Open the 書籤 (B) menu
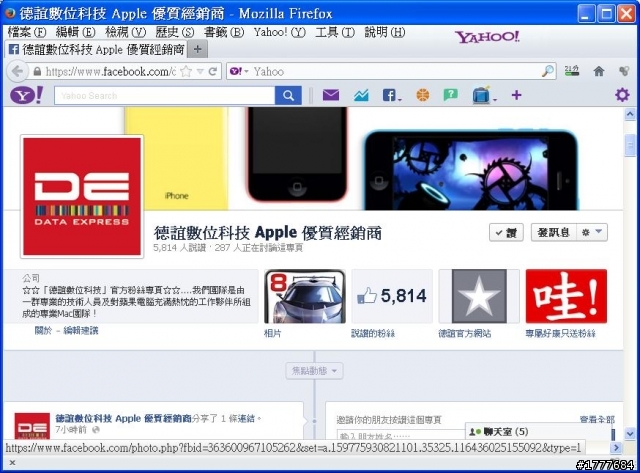Screen dimensions: 640x473 point(224,32)
